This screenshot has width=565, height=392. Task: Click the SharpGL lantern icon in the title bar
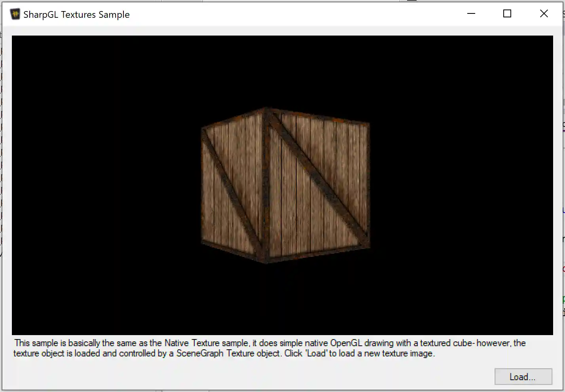coord(15,14)
